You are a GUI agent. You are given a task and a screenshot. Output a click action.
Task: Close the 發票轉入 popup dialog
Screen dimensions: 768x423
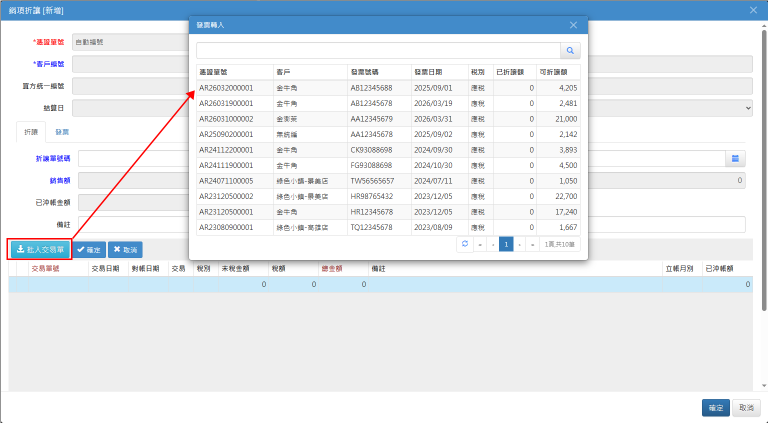click(573, 24)
